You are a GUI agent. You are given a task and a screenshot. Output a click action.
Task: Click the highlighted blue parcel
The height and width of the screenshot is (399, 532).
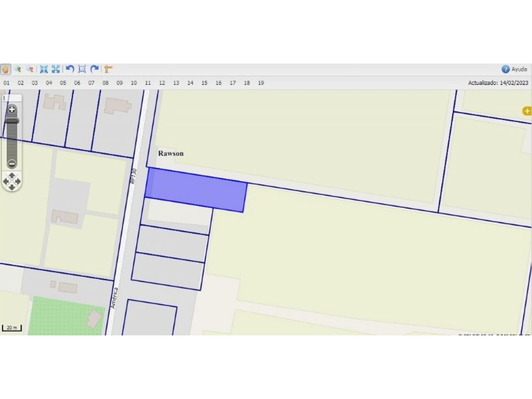pos(196,190)
